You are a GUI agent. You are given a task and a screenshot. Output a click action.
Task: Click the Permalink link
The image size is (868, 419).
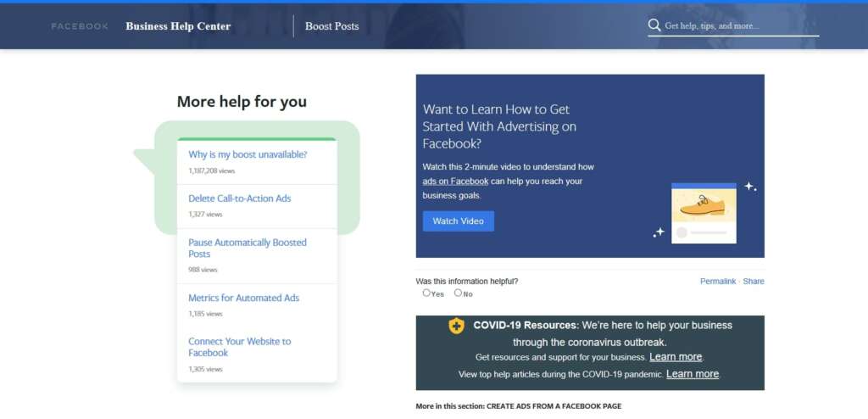point(718,282)
